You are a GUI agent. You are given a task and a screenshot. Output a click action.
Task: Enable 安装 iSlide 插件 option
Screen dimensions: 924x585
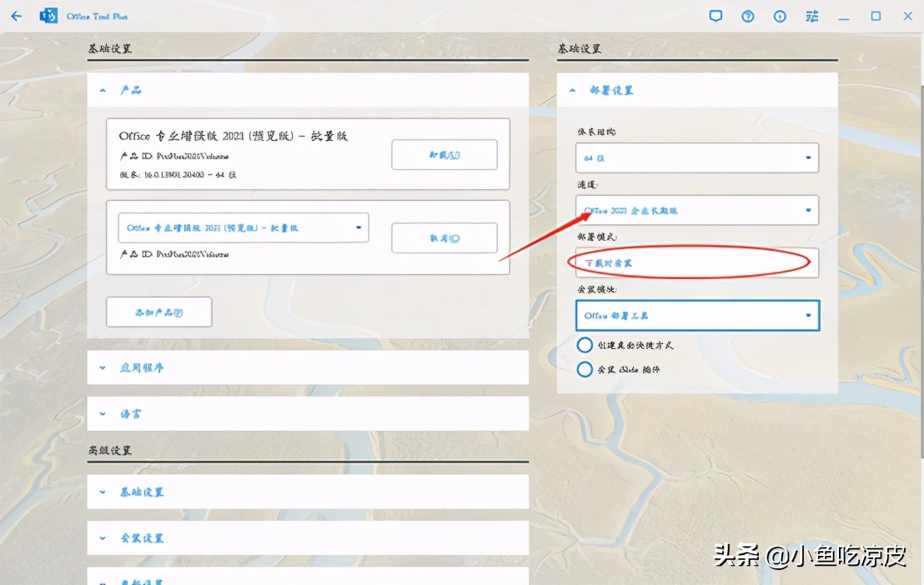585,369
